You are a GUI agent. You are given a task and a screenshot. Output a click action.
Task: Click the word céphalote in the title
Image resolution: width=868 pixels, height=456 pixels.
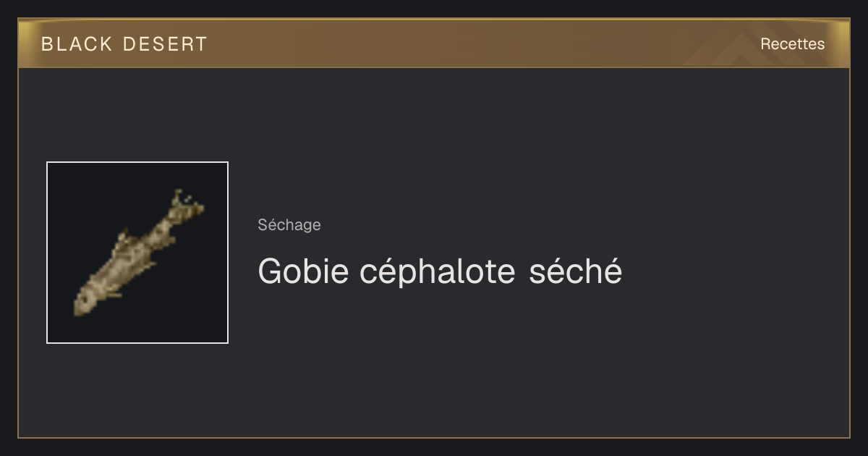point(438,272)
